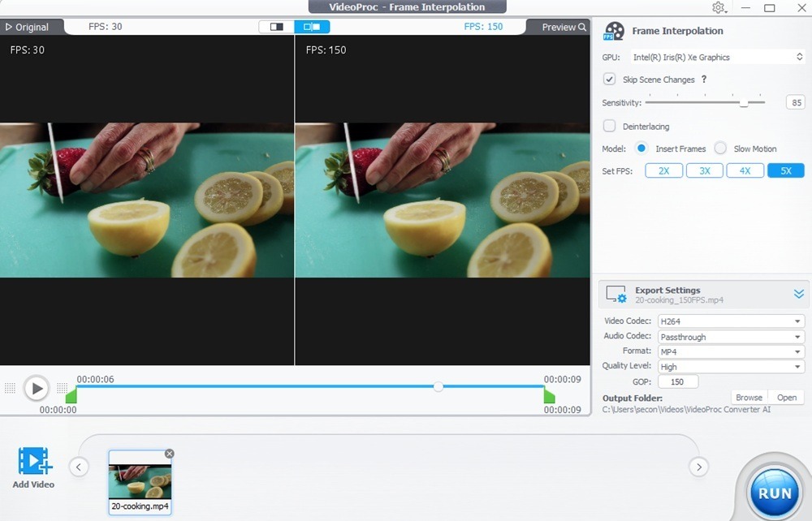The image size is (812, 521).
Task: Remove the 20-cooking.mp4 clip via its X icon
Action: tap(169, 454)
